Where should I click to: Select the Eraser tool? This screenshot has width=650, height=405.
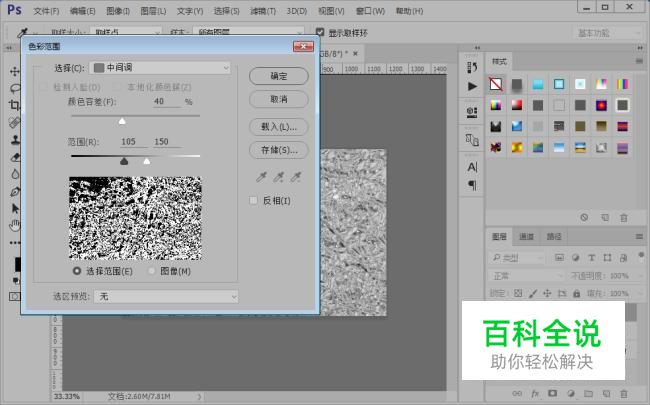15,157
